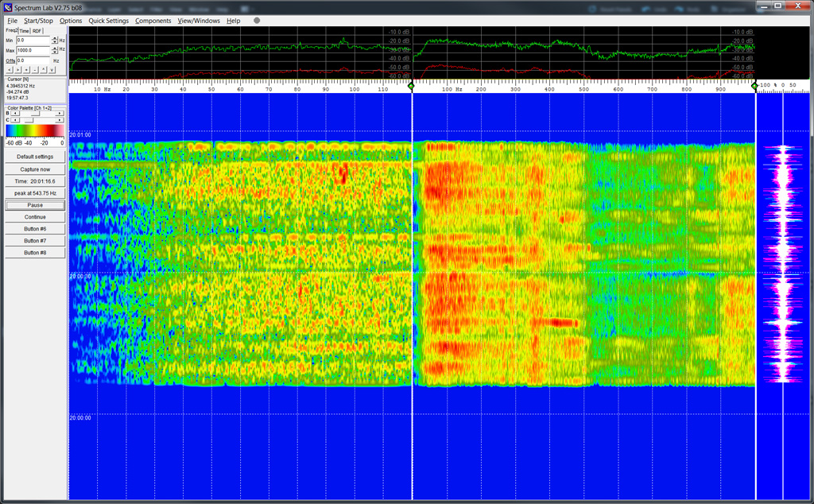The image size is (814, 504).
Task: Click the 20:00:00 time label on waterfall
Action: tap(80, 418)
